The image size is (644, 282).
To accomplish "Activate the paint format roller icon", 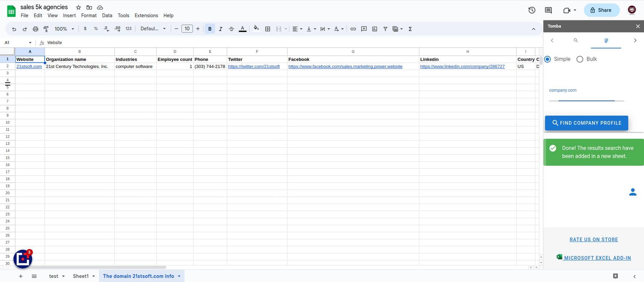I will tap(46, 29).
